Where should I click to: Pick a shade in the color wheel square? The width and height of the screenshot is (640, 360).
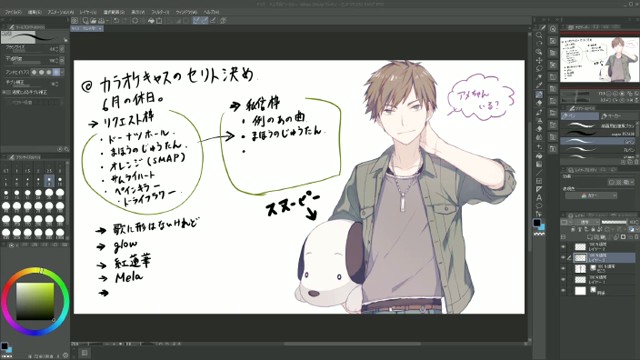(x=35, y=301)
